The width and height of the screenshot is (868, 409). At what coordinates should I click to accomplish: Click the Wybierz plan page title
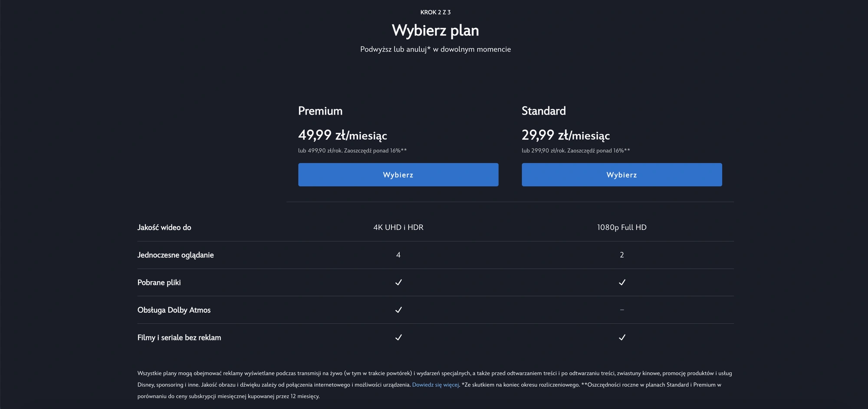[x=435, y=30]
